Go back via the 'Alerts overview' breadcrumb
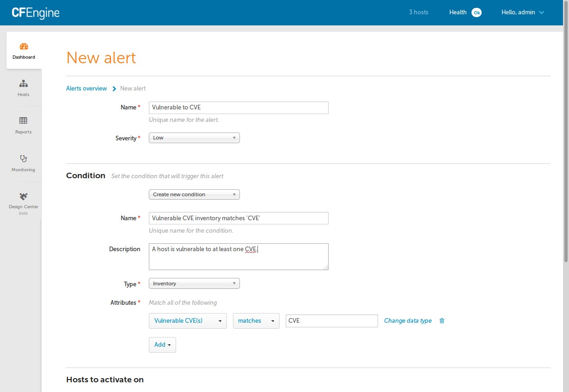Screen dimensions: 569x392 point(86,88)
